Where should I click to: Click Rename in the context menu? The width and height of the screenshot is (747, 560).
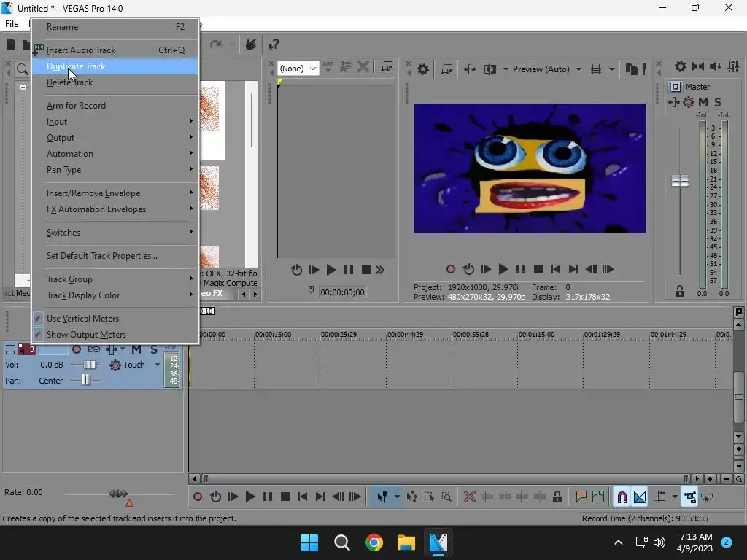pos(115,27)
